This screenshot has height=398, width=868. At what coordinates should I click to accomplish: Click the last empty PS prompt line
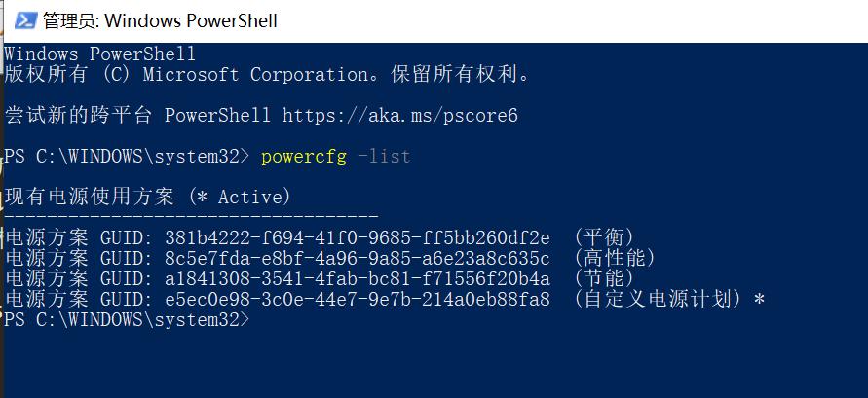click(x=127, y=319)
